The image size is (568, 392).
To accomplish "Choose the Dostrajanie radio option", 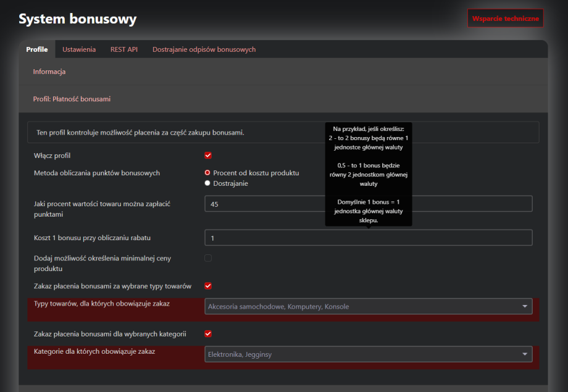I will (x=208, y=183).
